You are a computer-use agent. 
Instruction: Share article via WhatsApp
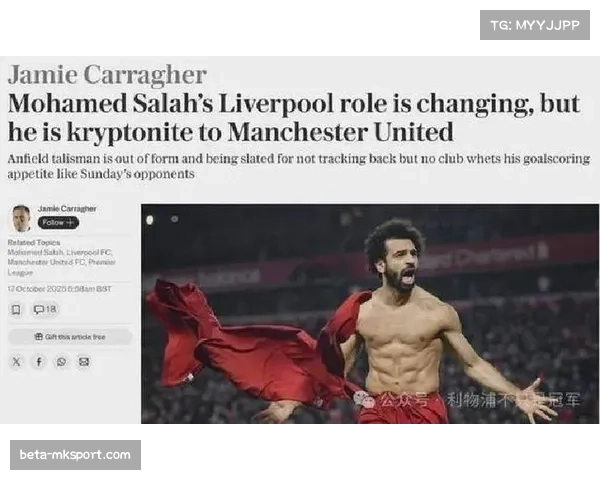[61, 362]
